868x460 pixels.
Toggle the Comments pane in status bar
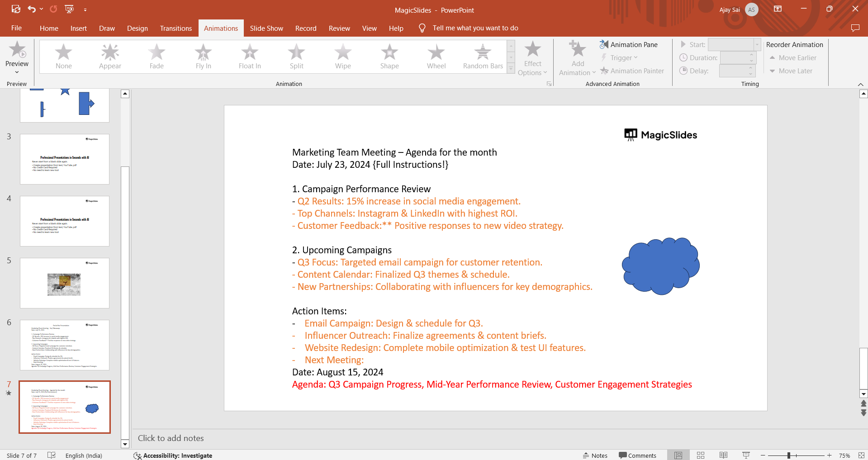(x=637, y=455)
